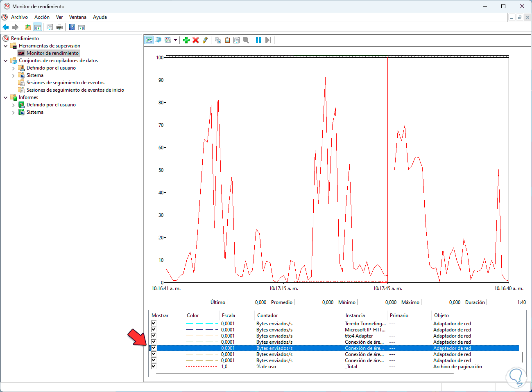Image resolution: width=532 pixels, height=392 pixels.
Task: Expand the 'Sistema' node under Informes
Action: [14, 112]
